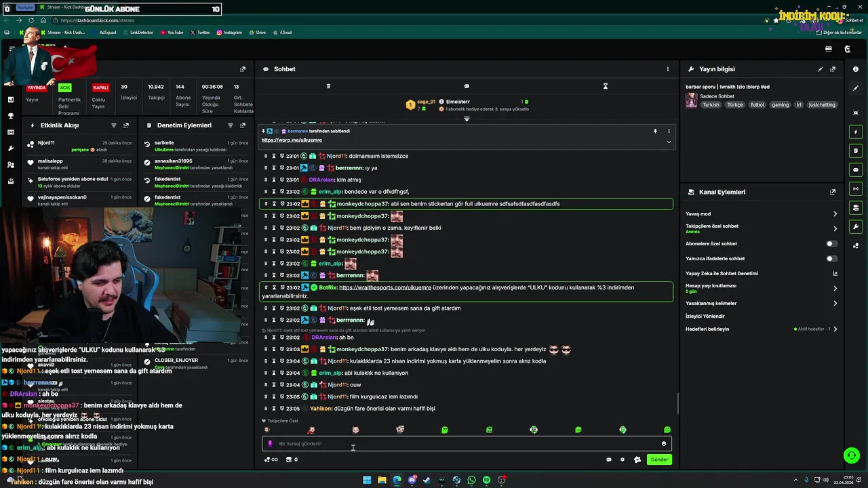Click chat bubble icon in right sidebar
Image resolution: width=868 pixels, height=488 pixels.
(x=856, y=169)
